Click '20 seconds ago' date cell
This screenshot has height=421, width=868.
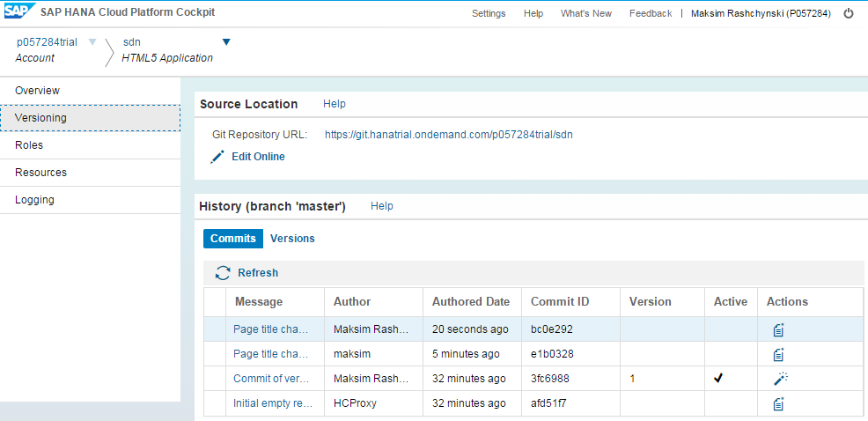coord(470,329)
